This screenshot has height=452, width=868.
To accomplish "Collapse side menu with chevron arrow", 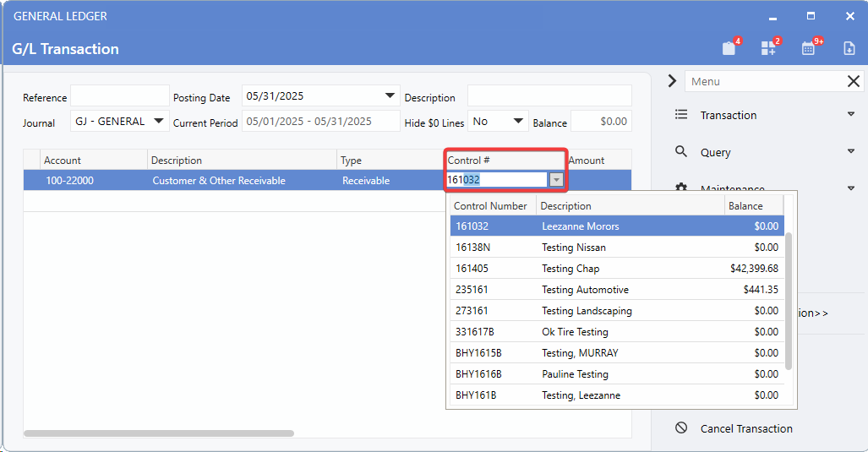I will point(672,81).
